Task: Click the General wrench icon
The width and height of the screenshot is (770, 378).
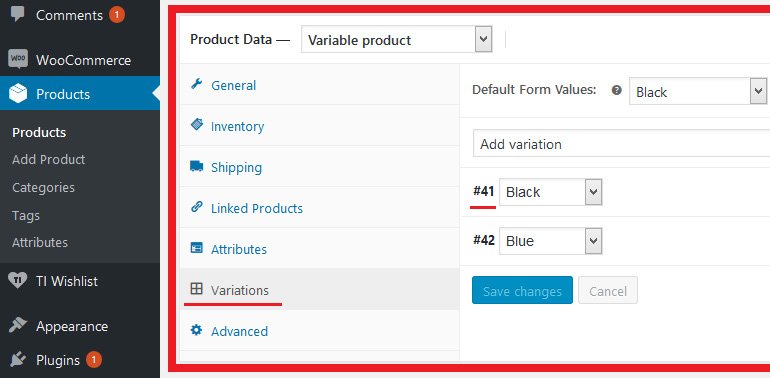Action: click(x=196, y=84)
